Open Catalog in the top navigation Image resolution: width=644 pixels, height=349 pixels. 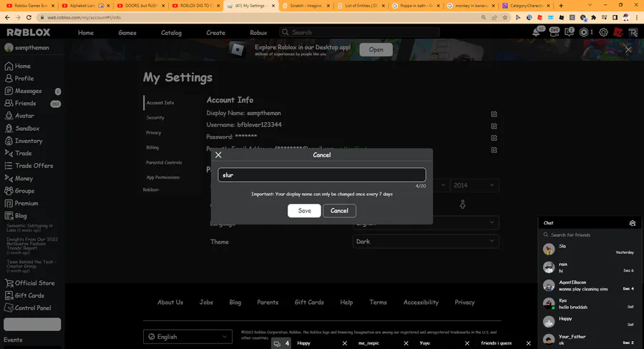click(171, 32)
